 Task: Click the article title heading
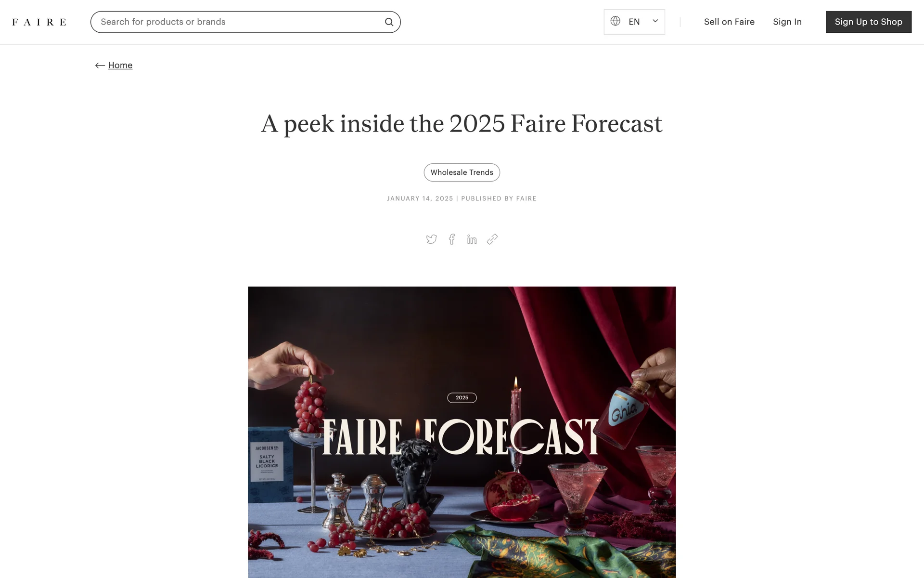[x=462, y=124]
